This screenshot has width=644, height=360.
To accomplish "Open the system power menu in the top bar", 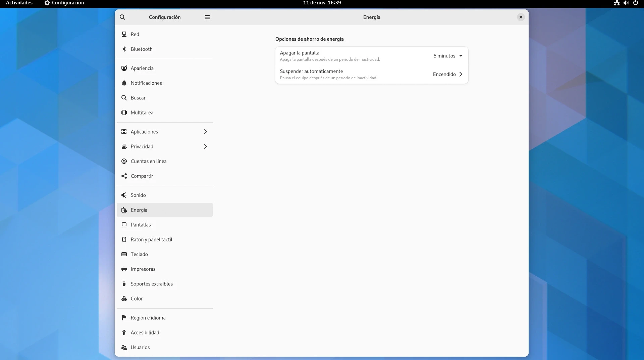I will [635, 3].
